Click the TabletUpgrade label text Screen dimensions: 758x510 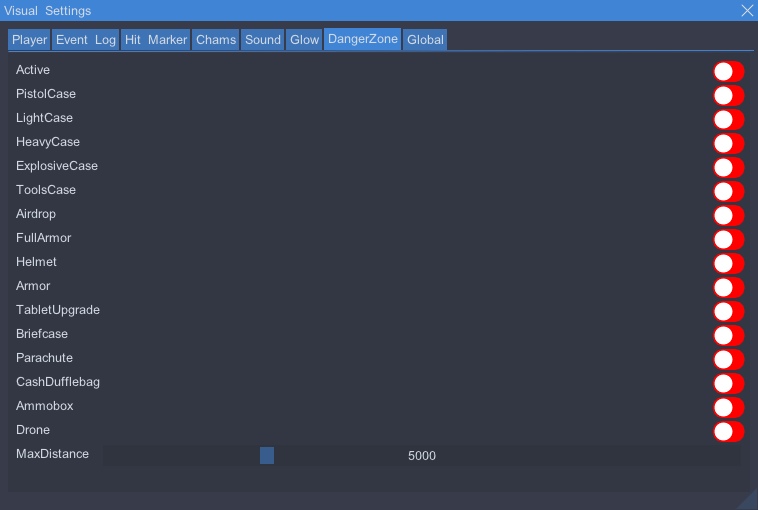coord(58,310)
